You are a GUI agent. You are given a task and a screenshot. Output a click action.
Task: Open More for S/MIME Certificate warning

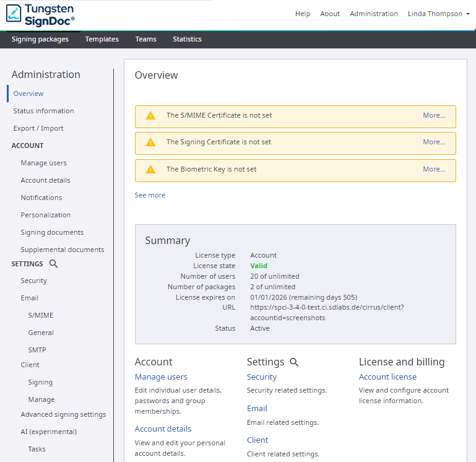[434, 115]
